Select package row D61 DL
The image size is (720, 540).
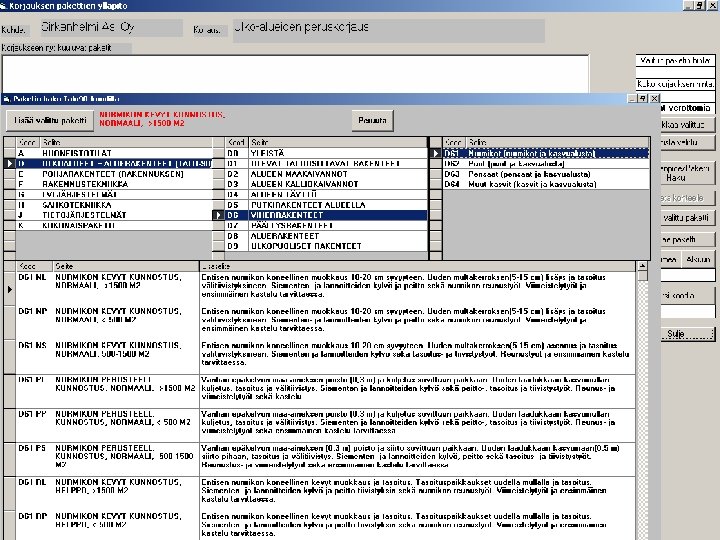pos(326,494)
